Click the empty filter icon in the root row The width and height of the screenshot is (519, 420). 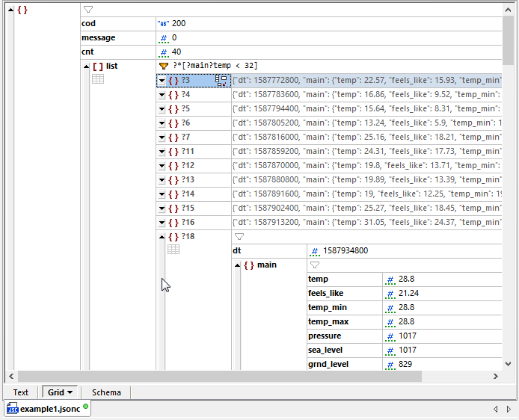tap(87, 10)
